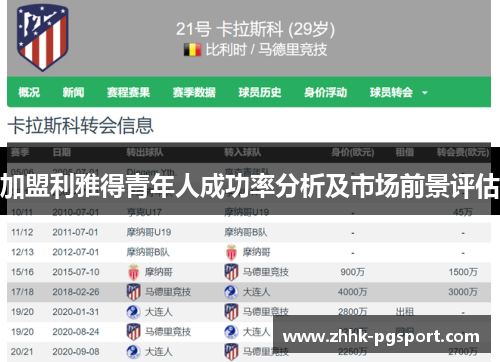The height and width of the screenshot is (362, 500).
Task: Click the season cell 12/13
Action: pyautogui.click(x=22, y=252)
